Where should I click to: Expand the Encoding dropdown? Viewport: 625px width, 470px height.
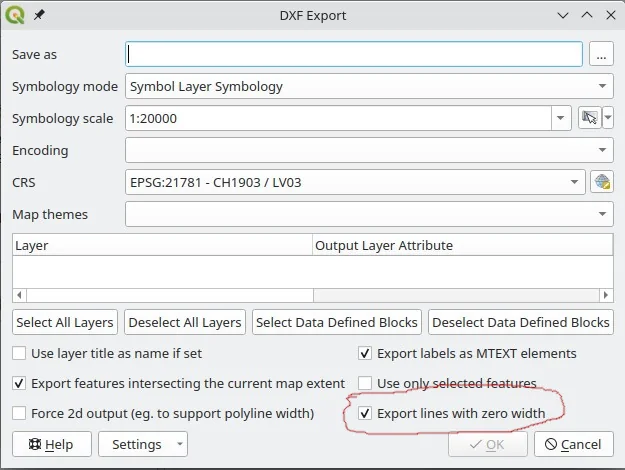click(601, 150)
